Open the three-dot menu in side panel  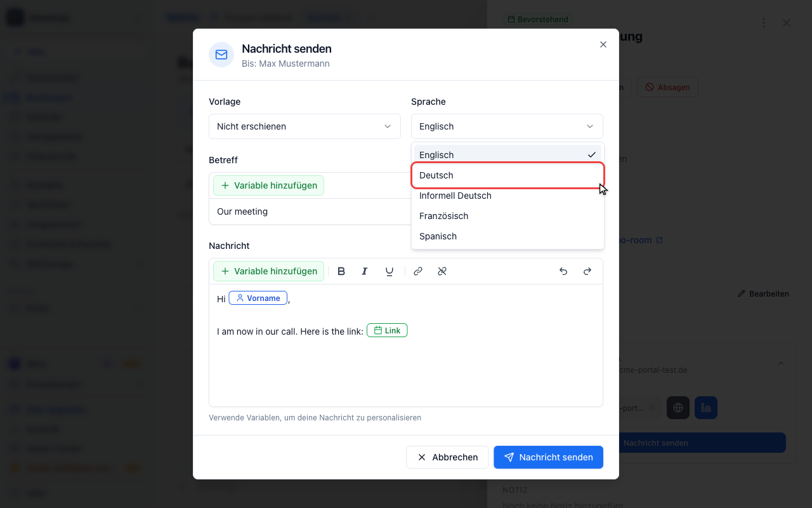(764, 23)
